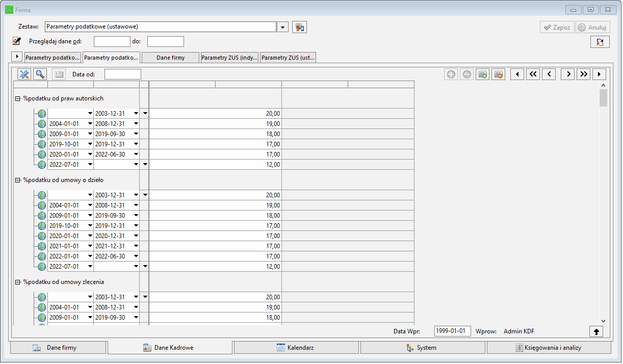Viewport: 623px width, 364px height.
Task: Focus the 'do' date field
Action: click(166, 42)
